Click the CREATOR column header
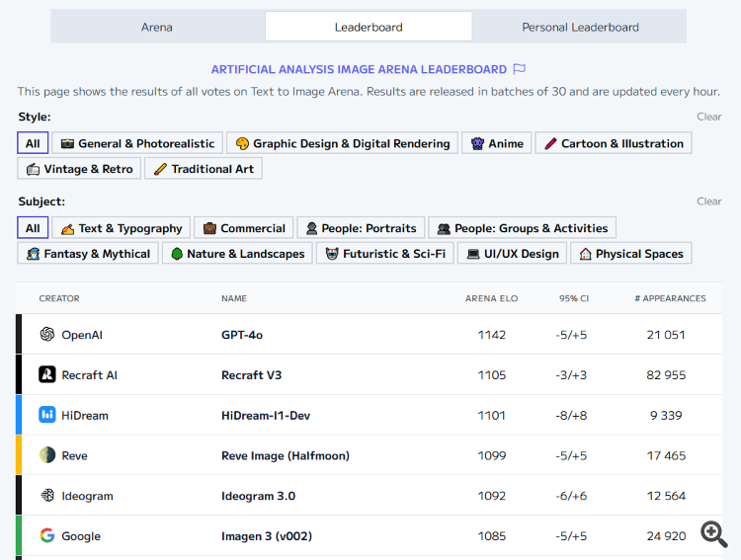Screen dimensions: 741x560 point(59,298)
